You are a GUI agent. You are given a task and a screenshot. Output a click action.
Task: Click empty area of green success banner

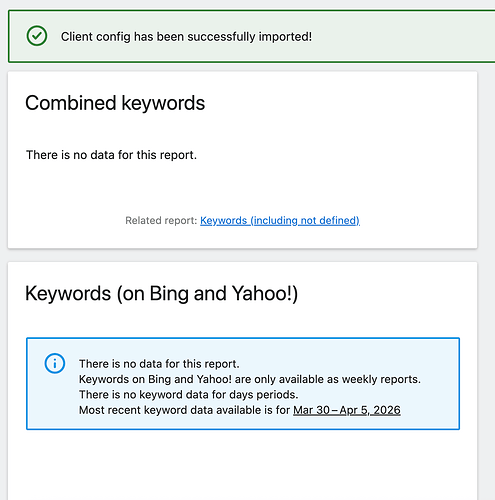(400, 36)
